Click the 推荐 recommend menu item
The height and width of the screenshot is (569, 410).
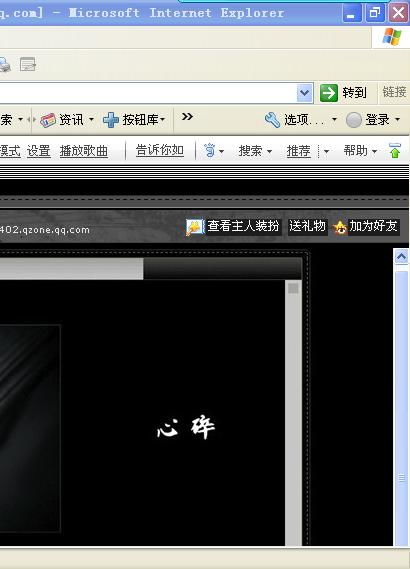(299, 151)
